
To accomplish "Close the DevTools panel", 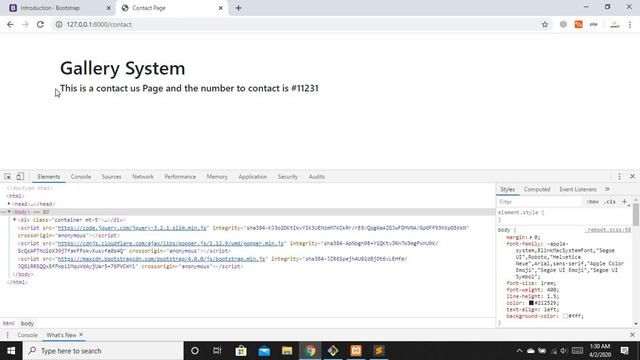I will click(x=632, y=176).
